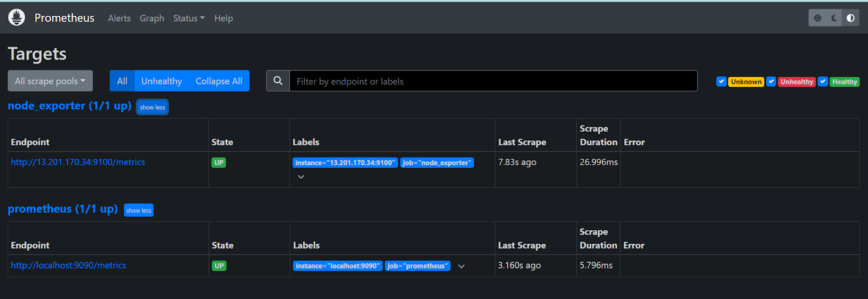Open http://localhost:9090/metrics endpoint

(x=68, y=265)
